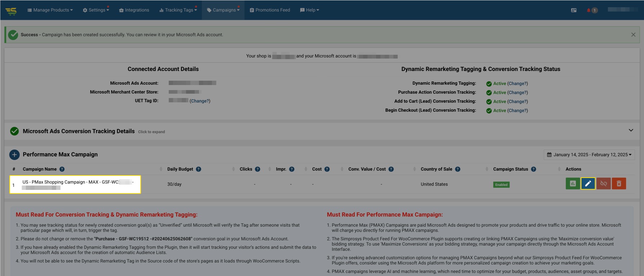This screenshot has width=644, height=276.
Task: Click help icon beside Daily Budget column
Action: pos(198,169)
